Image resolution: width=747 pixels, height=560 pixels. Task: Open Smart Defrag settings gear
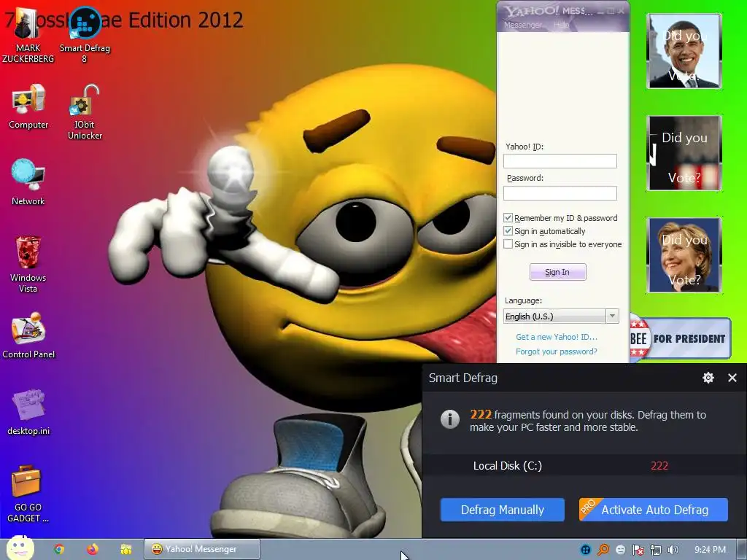[x=708, y=378]
